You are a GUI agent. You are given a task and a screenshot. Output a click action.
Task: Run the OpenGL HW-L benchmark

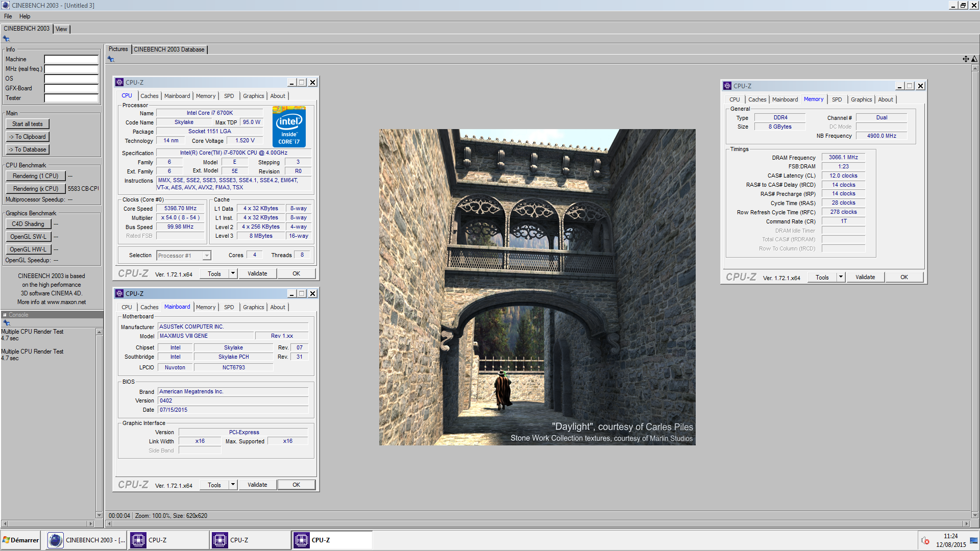pyautogui.click(x=28, y=249)
